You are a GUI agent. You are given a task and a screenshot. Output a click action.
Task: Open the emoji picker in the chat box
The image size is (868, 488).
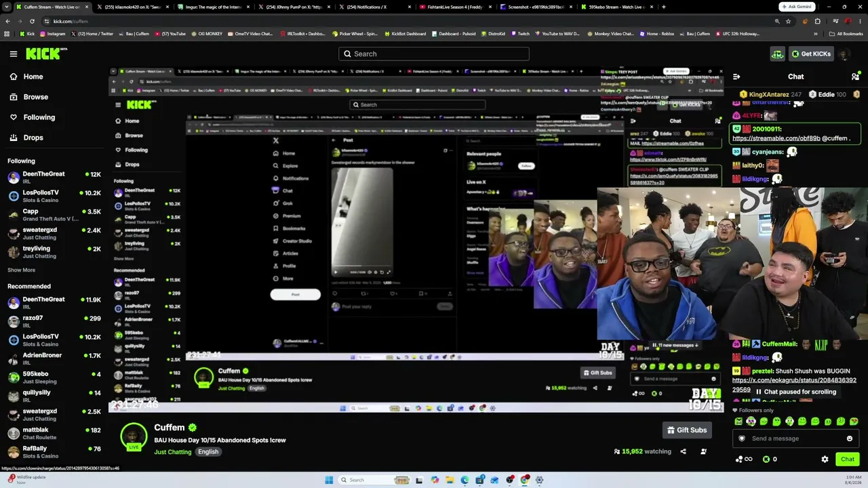(849, 439)
